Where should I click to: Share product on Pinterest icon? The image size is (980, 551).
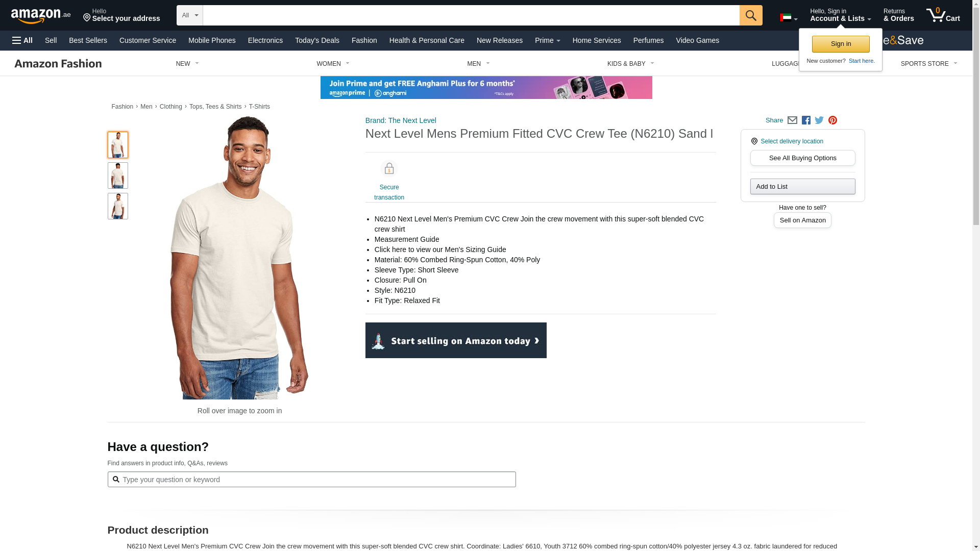832,120
